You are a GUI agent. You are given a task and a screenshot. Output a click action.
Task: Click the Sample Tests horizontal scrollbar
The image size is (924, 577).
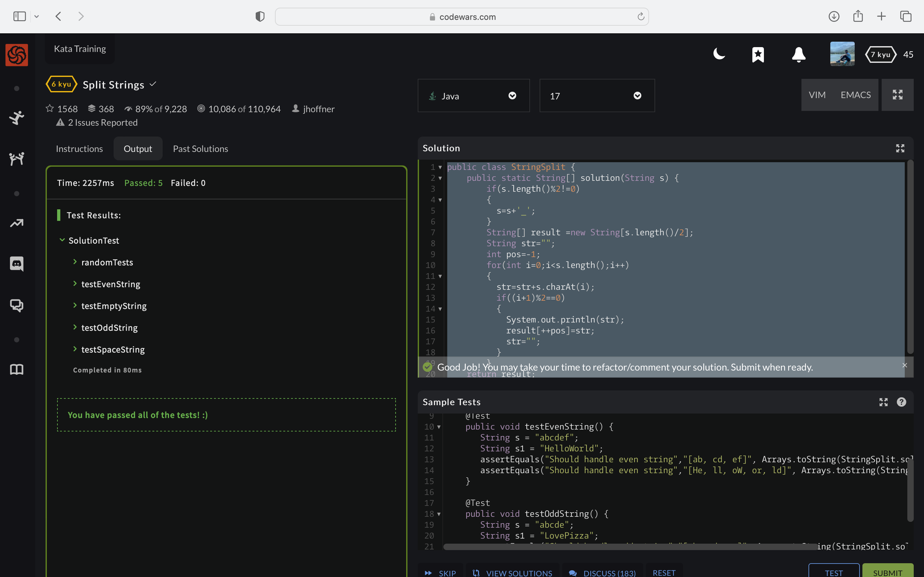(630, 547)
